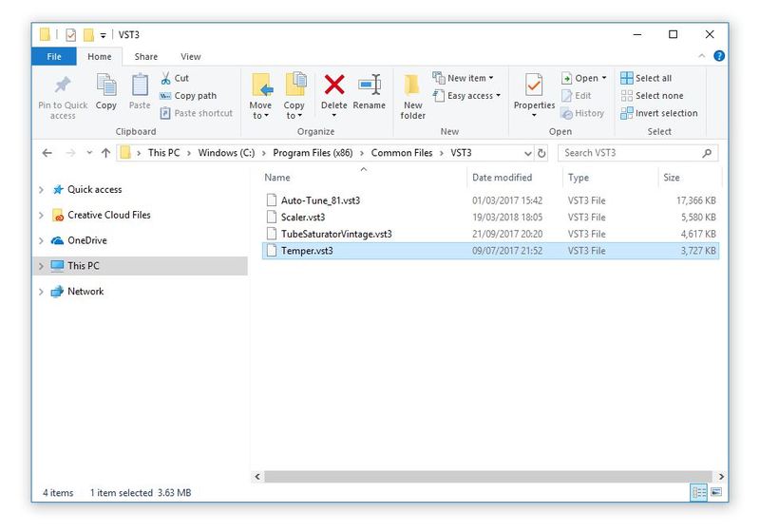Open the address bar history dropdown
Viewport: 760px width, 532px height.
coord(528,153)
